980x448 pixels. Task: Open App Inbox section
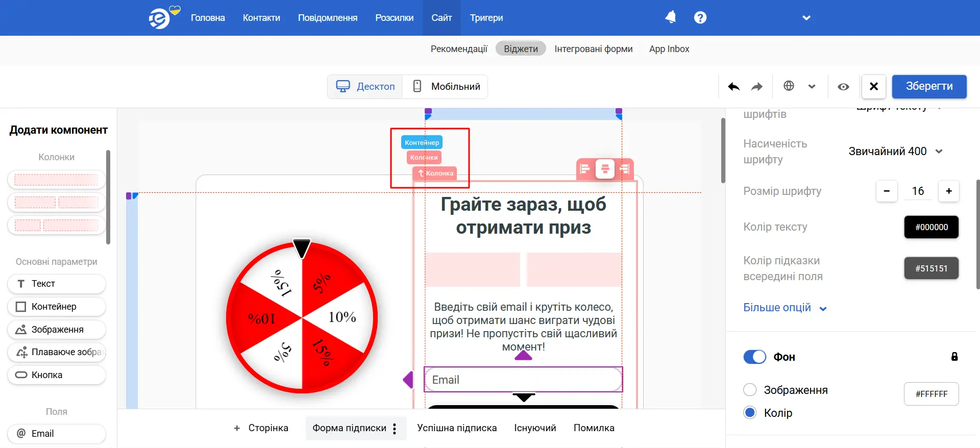(x=669, y=49)
